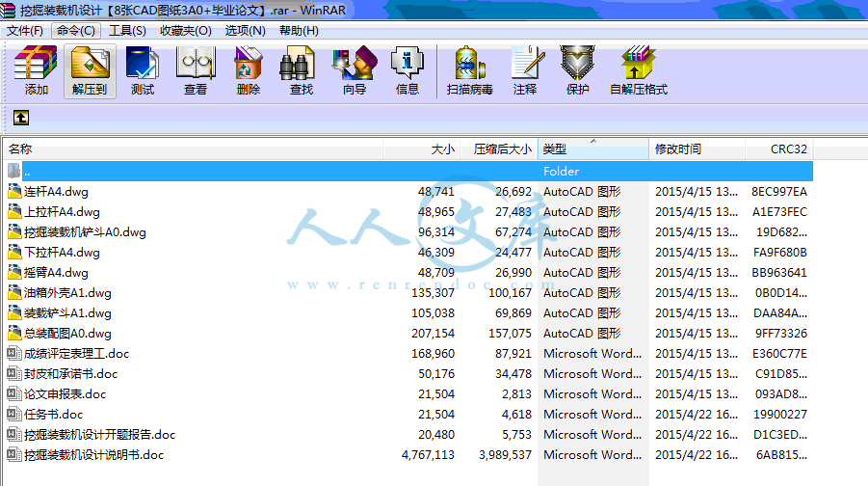Click the WinRAR title bar app icon
The width and height of the screenshot is (868, 486).
[x=8, y=10]
